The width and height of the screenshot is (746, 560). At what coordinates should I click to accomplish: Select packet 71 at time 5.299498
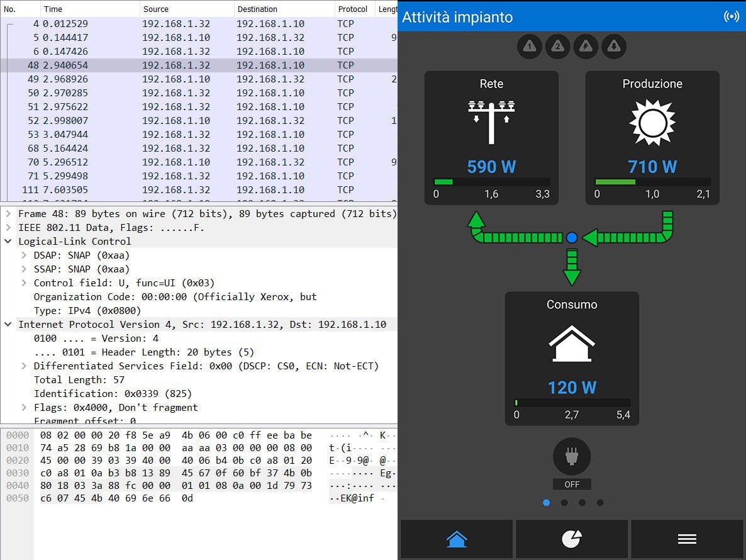tap(199, 176)
